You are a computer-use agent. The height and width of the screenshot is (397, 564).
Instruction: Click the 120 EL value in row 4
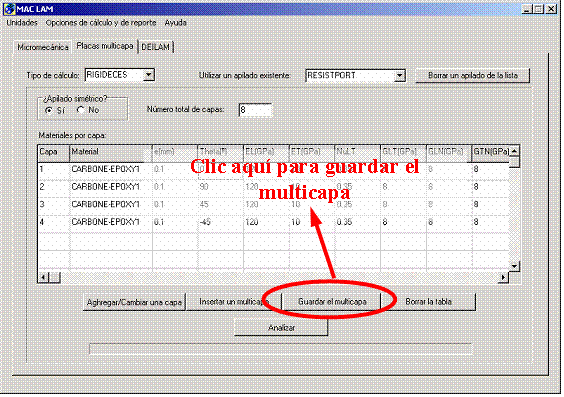click(252, 222)
